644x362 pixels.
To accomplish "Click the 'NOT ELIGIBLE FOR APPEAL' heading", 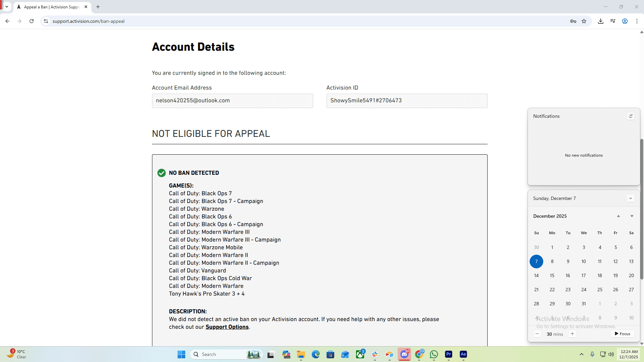I will 211,134.
